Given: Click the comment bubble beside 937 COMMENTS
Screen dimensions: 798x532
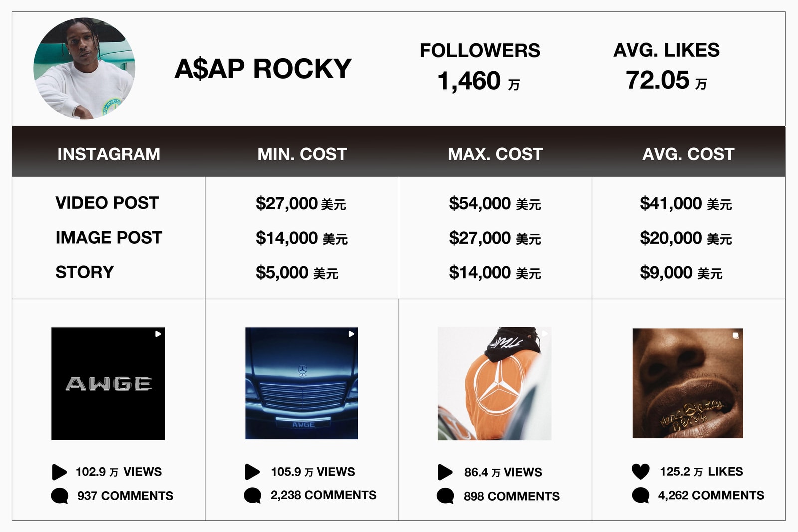Looking at the screenshot, I should (x=60, y=496).
